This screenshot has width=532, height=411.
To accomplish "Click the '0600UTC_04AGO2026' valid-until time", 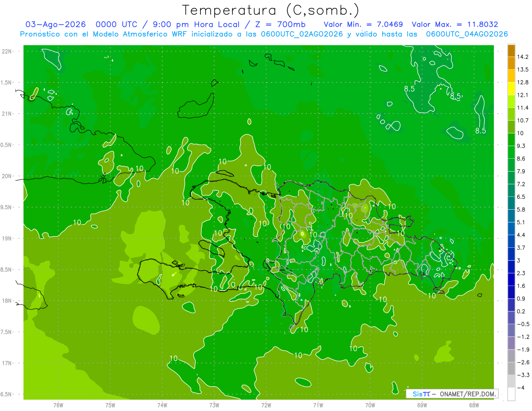I will pyautogui.click(x=467, y=34).
